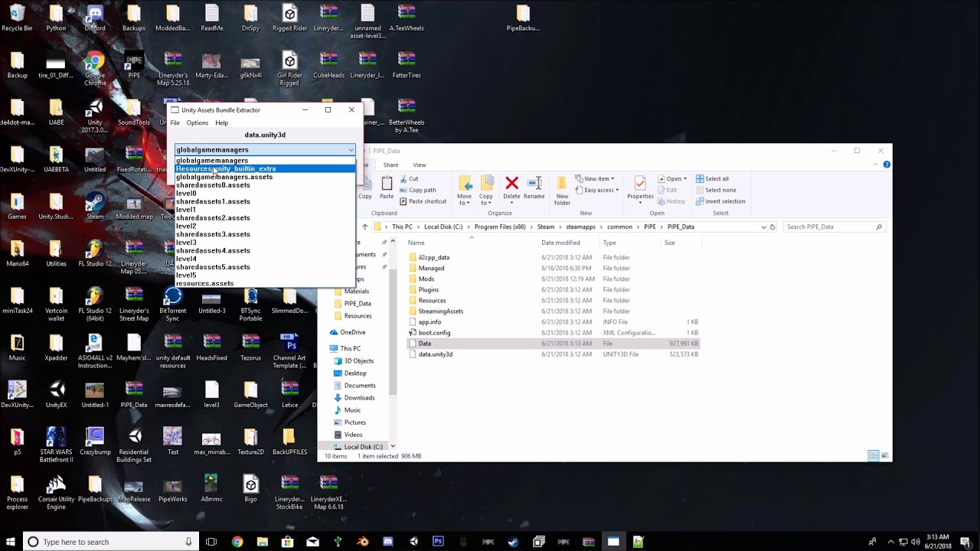
Task: Open Photoshop from the taskbar
Action: pyautogui.click(x=438, y=542)
